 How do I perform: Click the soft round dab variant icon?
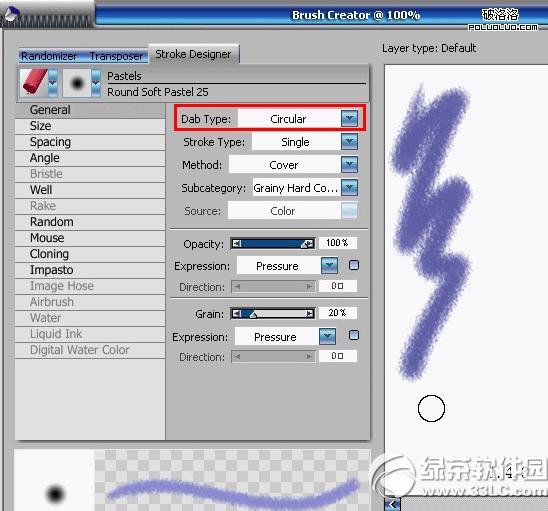pyautogui.click(x=77, y=83)
